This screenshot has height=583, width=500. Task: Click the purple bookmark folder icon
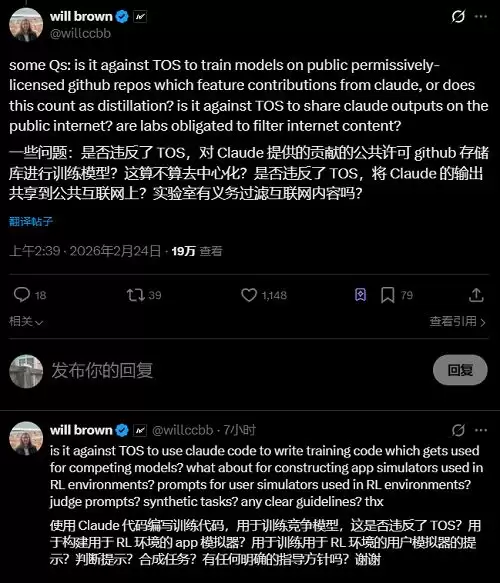(361, 295)
